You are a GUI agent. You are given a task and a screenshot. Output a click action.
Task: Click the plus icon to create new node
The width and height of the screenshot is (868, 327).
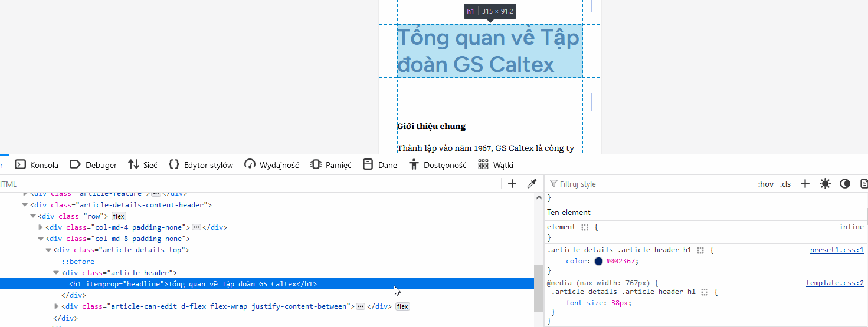click(512, 184)
